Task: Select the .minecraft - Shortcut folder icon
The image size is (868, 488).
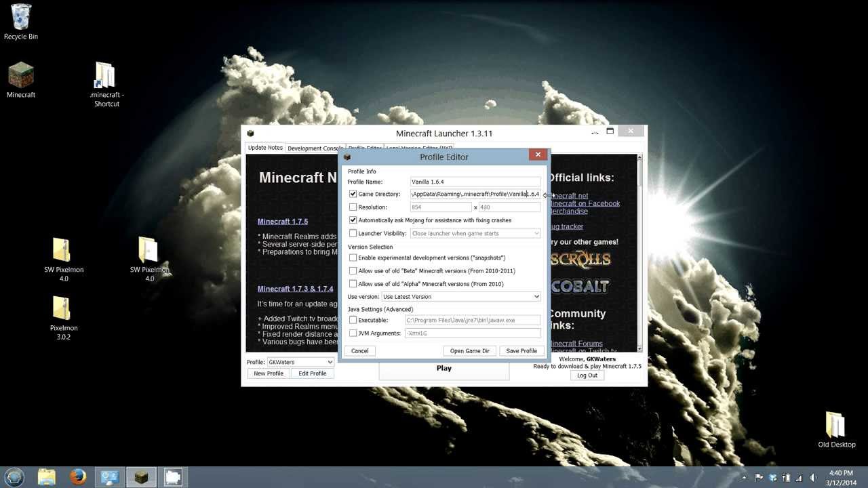Action: pyautogui.click(x=106, y=85)
